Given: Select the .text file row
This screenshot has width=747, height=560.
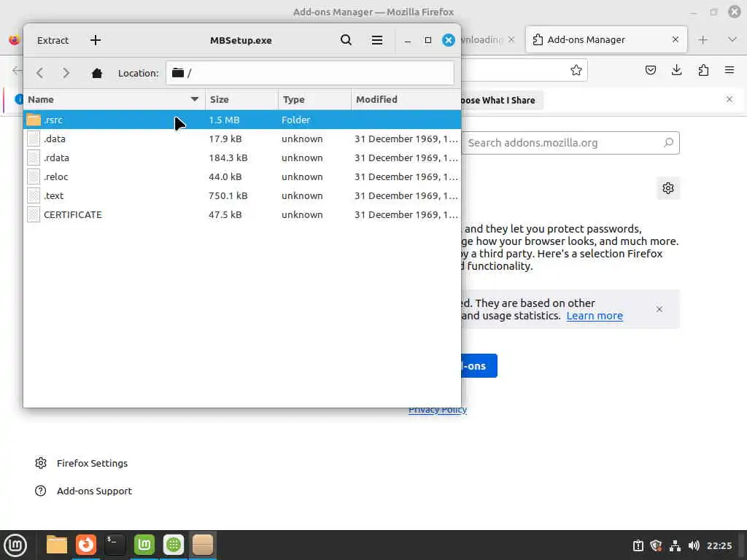Looking at the screenshot, I should point(242,195).
